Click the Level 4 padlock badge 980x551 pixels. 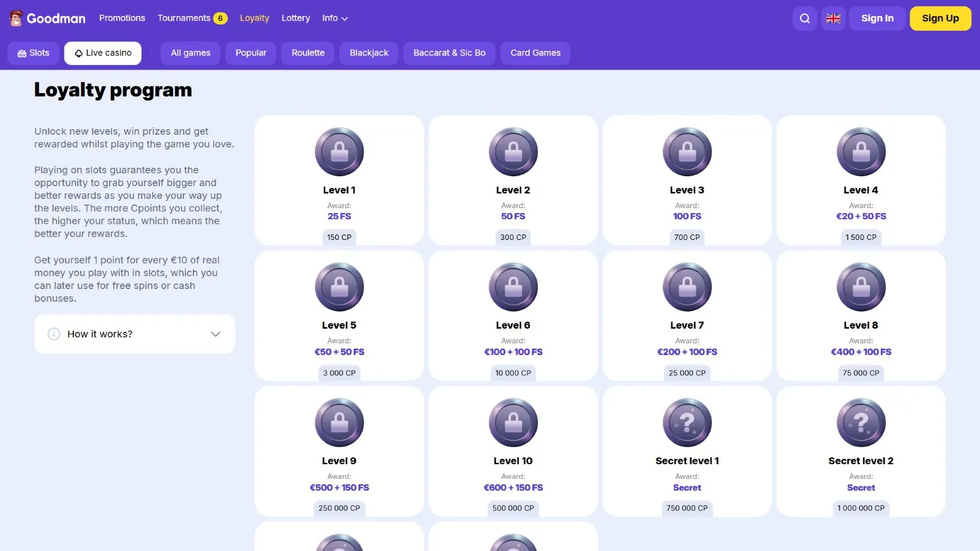point(861,152)
